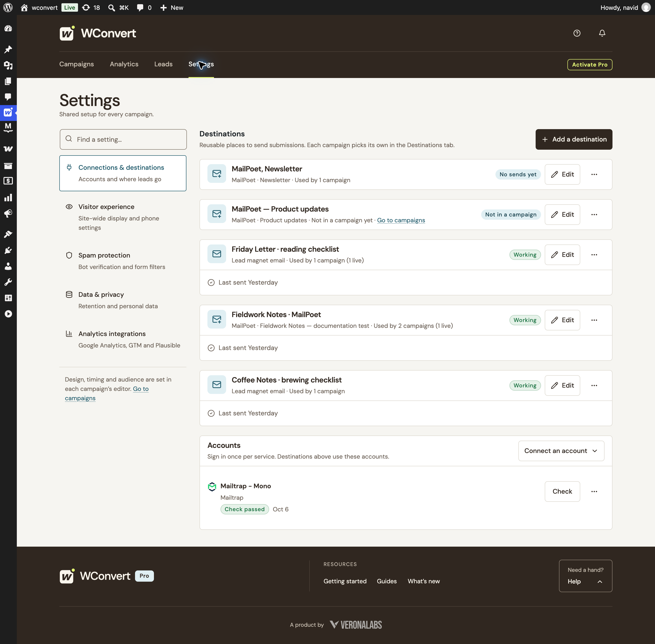Edit the MailPoet, Newsletter destination

point(562,174)
